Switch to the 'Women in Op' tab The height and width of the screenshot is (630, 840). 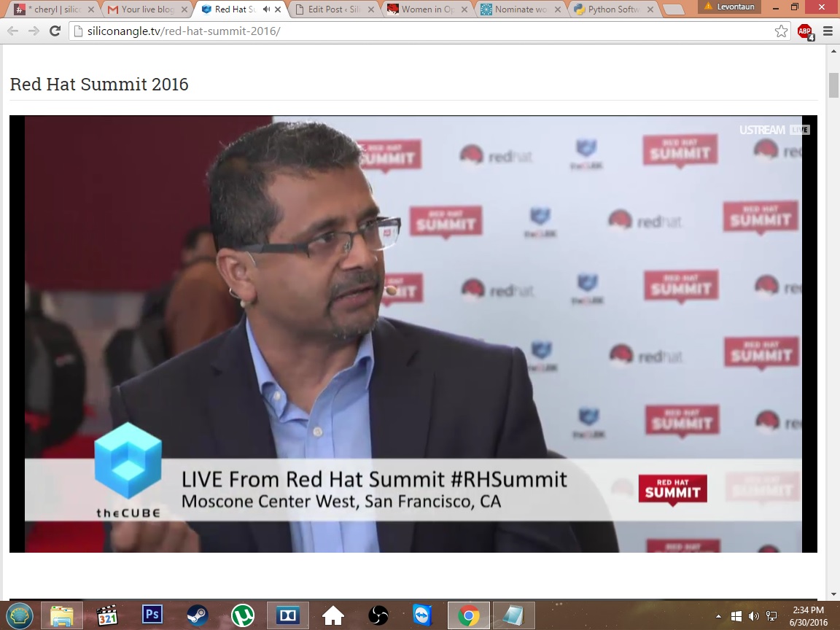427,9
